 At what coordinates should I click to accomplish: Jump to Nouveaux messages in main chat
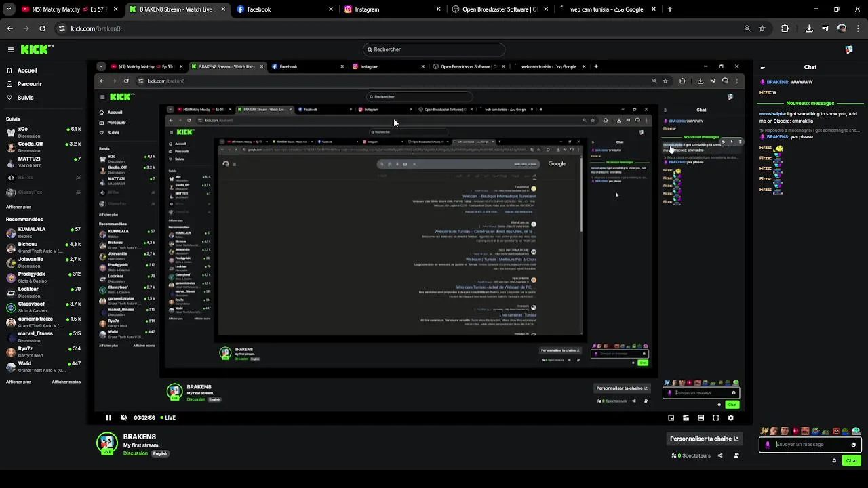tap(810, 103)
